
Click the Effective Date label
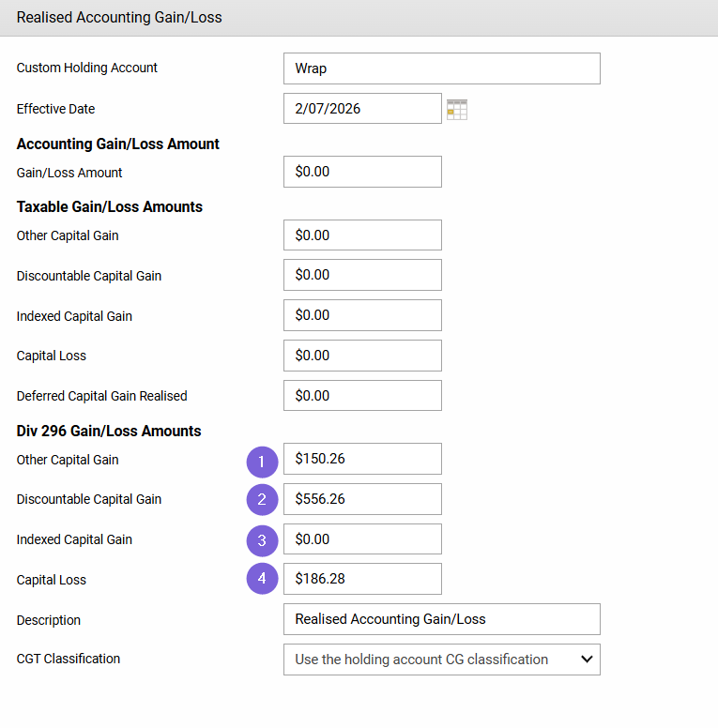[55, 109]
